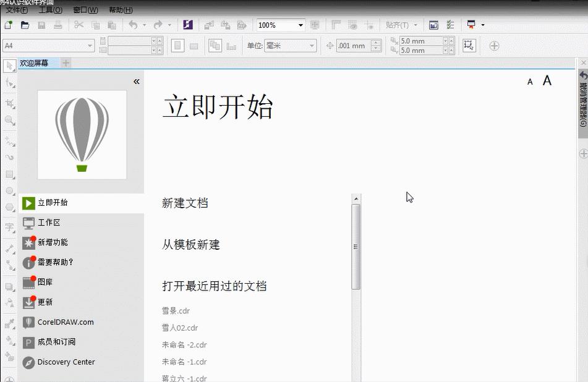Select the Zoom tool in the toolbox
Screen dimensions: 588x382
[x=8, y=119]
